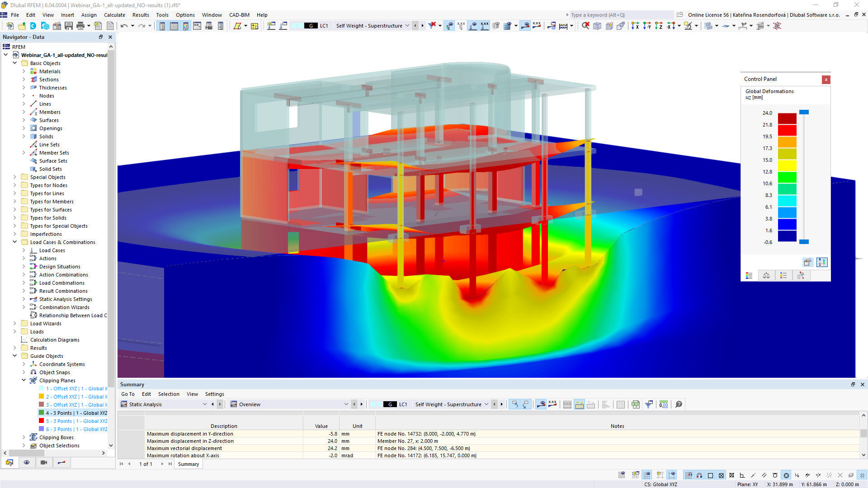Open the CAD-BIM menu
Image resolution: width=868 pixels, height=488 pixels.
pos(239,14)
